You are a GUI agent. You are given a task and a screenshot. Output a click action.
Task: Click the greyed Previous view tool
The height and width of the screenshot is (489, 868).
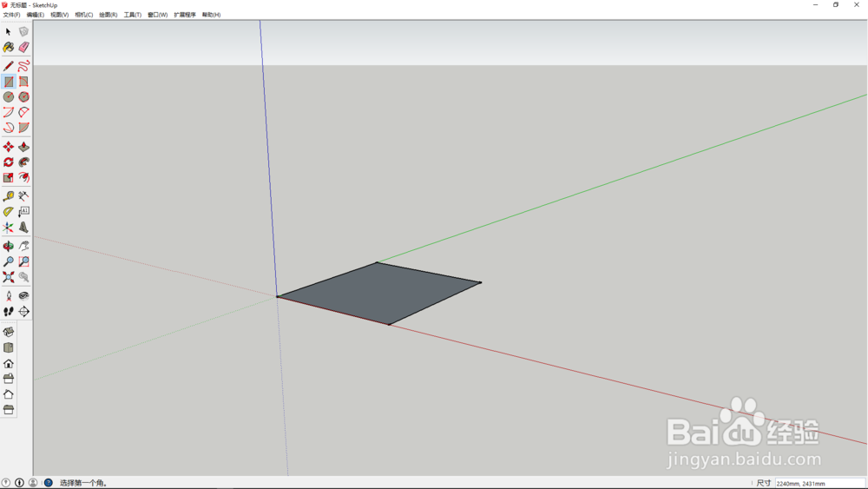[23, 277]
